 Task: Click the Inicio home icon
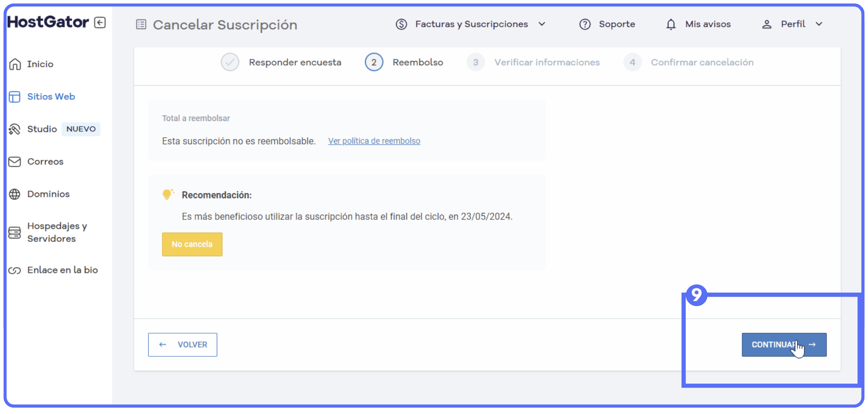point(15,64)
